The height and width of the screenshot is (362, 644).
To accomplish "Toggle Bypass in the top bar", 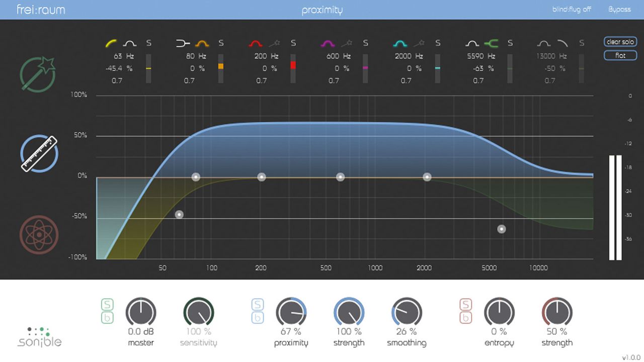I will 619,10.
